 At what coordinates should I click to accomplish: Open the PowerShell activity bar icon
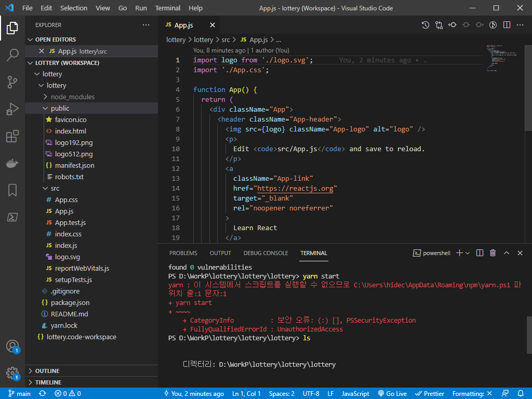coord(12,217)
